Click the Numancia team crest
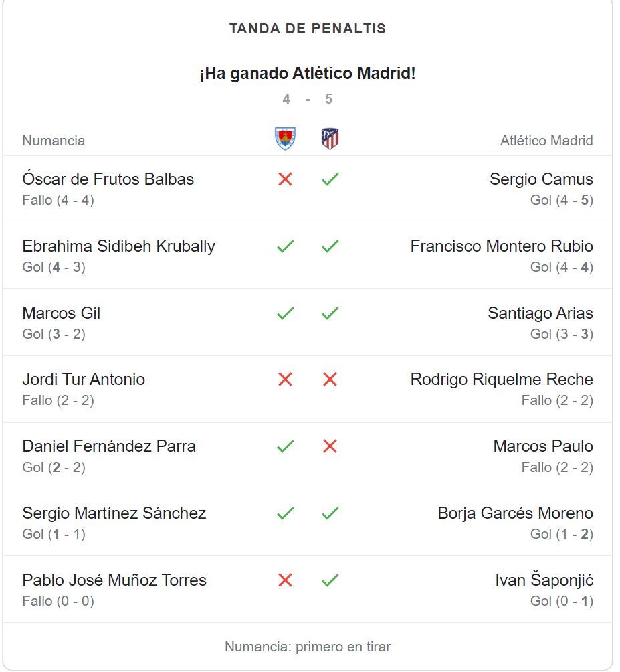620x672 pixels. [285, 139]
